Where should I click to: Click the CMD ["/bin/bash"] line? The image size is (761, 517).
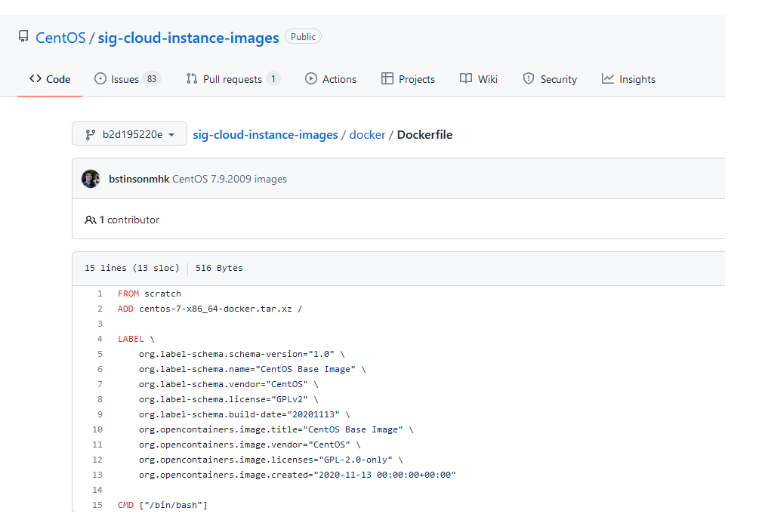163,505
